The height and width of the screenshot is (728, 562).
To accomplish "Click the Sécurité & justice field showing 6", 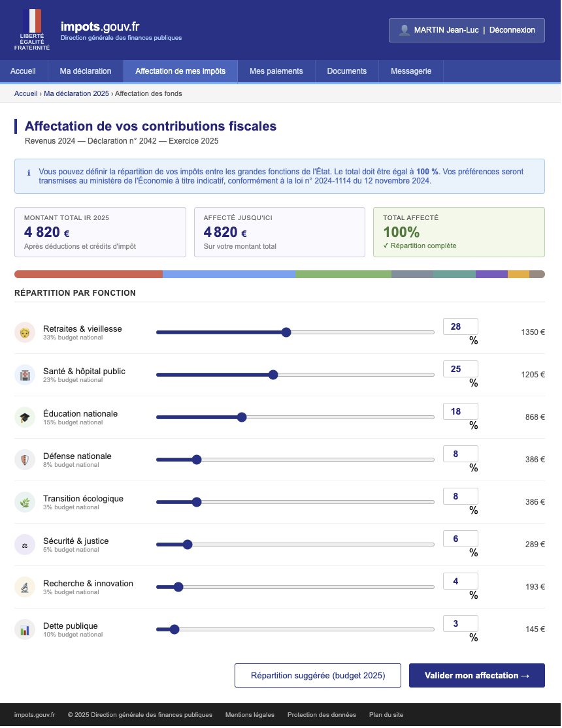I will [461, 539].
